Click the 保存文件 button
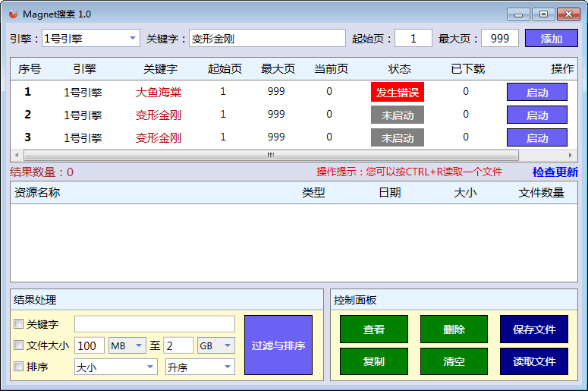This screenshot has height=391, width=588. click(534, 330)
